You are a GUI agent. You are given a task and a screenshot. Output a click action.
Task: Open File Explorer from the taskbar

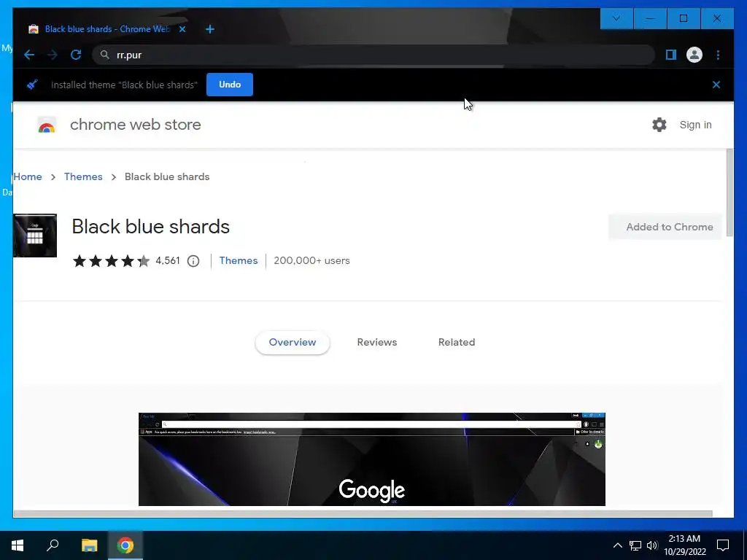89,545
